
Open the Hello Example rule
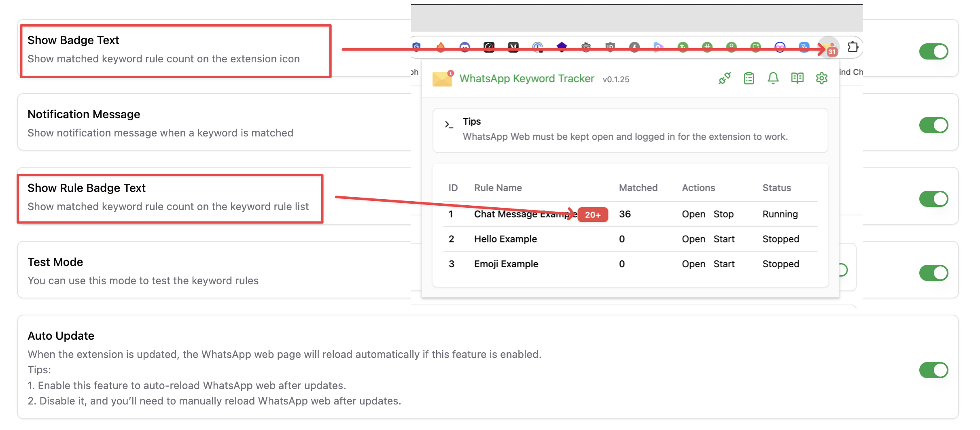(694, 239)
